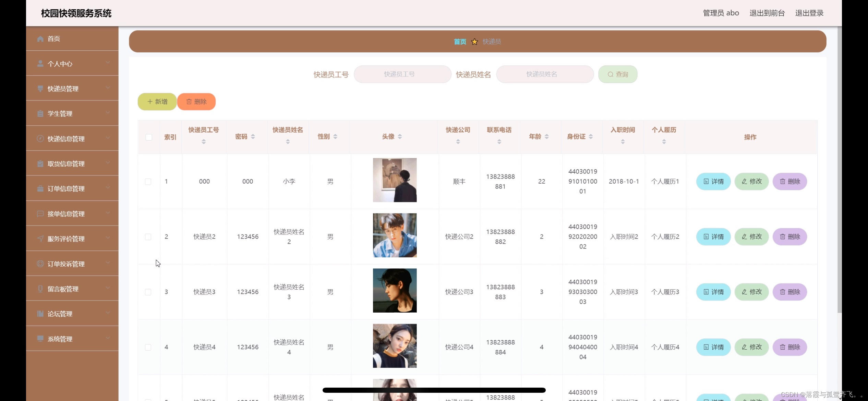868x401 pixels.
Task: Click the 论坛管理 sidebar icon
Action: tap(40, 314)
